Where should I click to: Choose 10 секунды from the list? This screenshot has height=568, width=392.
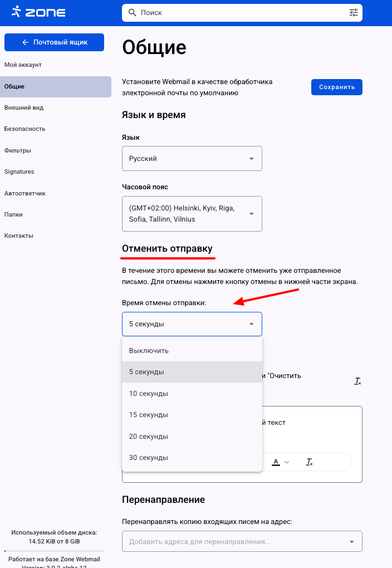tap(149, 394)
